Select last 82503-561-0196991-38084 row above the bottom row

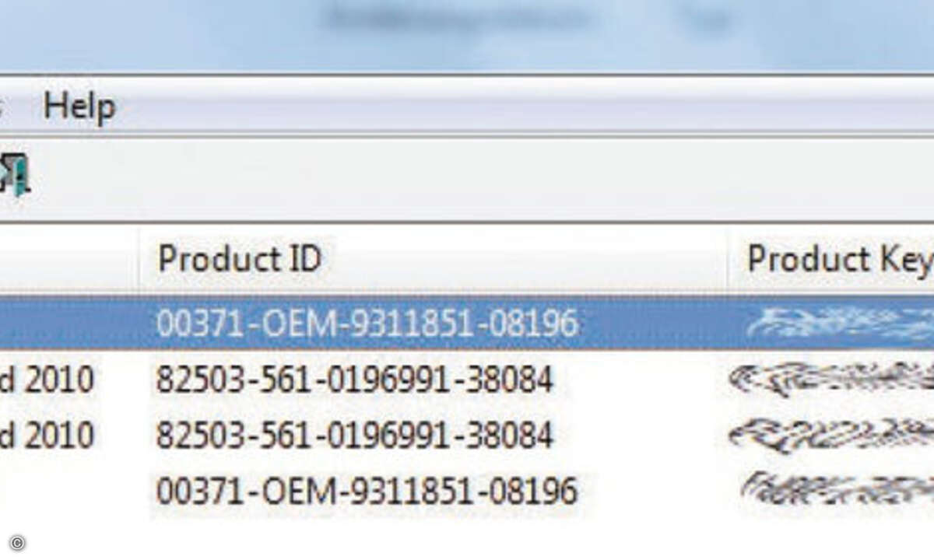[x=355, y=435]
